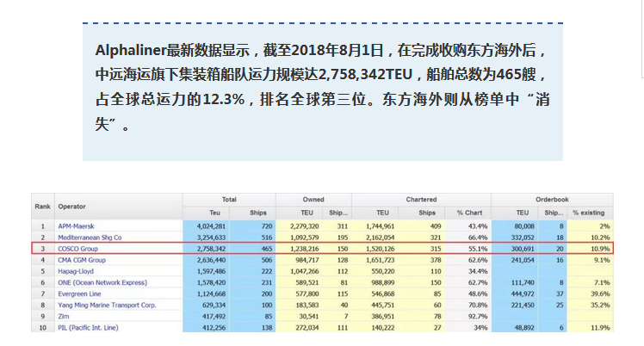The height and width of the screenshot is (346, 644).
Task: Click the Operator column header
Action: tap(71, 206)
